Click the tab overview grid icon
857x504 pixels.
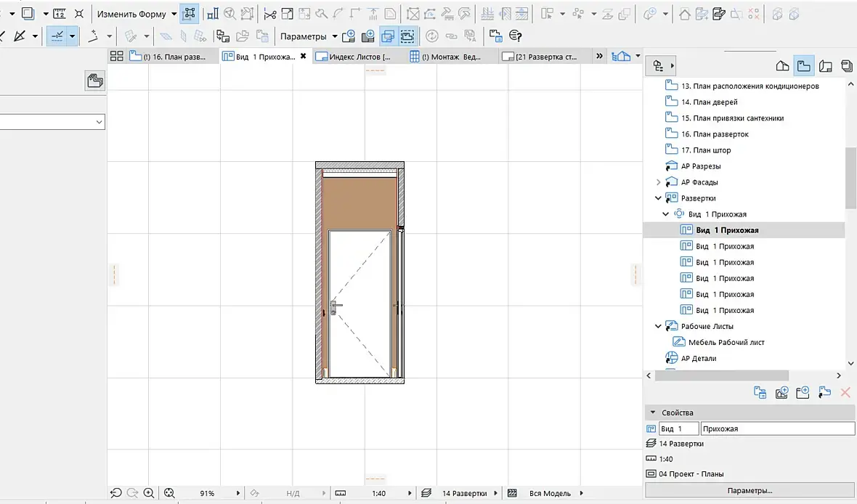[x=115, y=57]
